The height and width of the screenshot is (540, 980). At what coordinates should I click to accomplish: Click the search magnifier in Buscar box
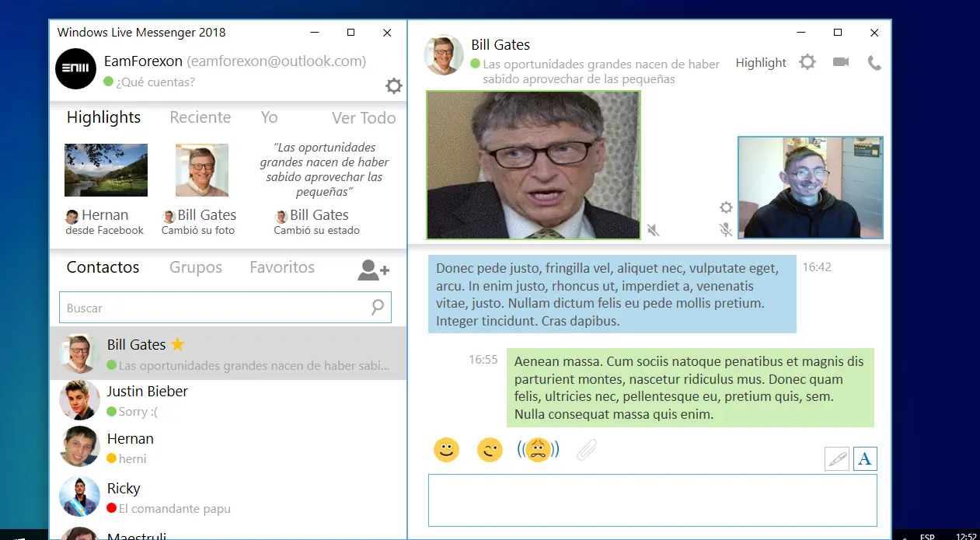pyautogui.click(x=378, y=308)
